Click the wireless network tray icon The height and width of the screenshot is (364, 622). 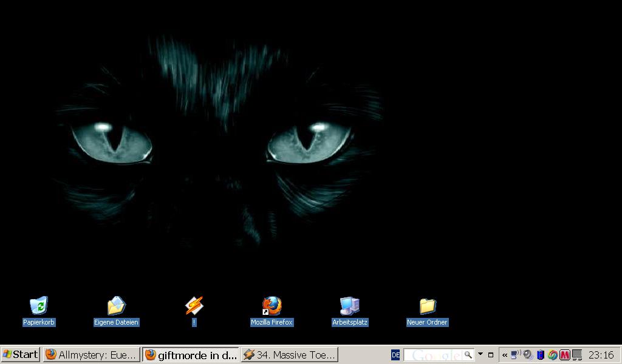pyautogui.click(x=516, y=355)
